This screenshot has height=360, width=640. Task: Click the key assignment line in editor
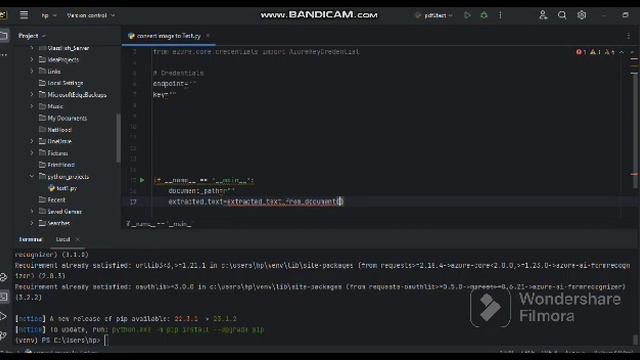click(165, 94)
